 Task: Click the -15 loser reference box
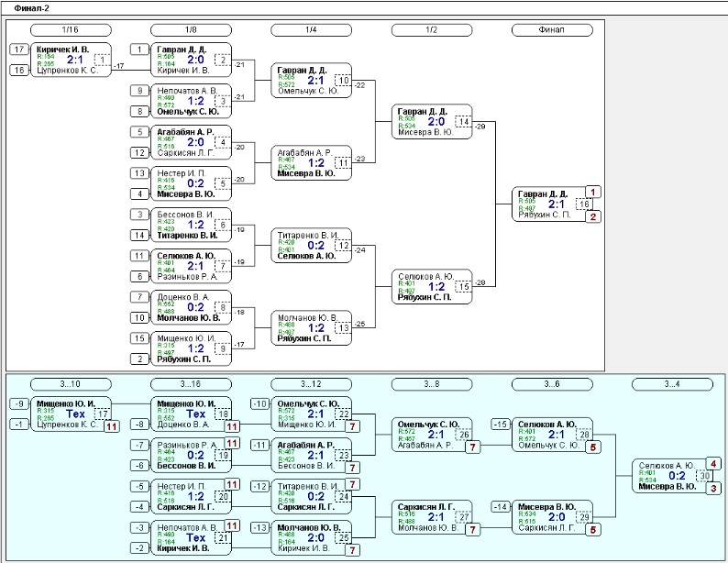click(501, 425)
